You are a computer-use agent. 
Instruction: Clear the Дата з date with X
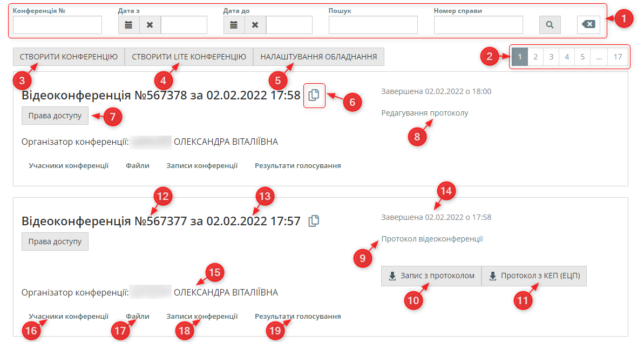point(150,25)
